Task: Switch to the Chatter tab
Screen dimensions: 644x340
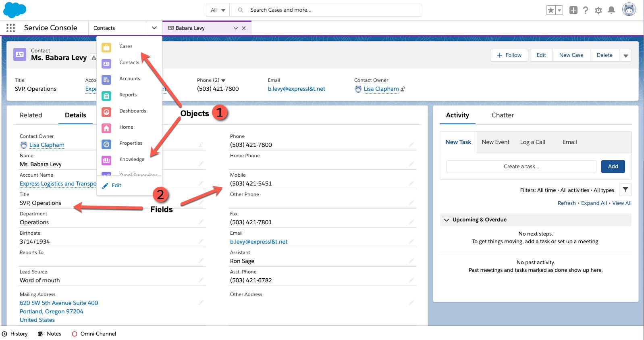Action: tap(503, 115)
